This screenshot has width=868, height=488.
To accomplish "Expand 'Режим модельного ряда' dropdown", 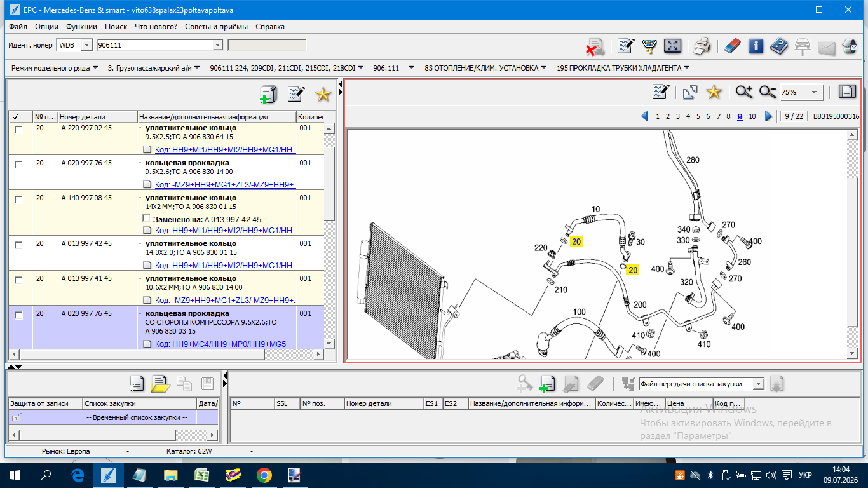I will click(x=95, y=68).
